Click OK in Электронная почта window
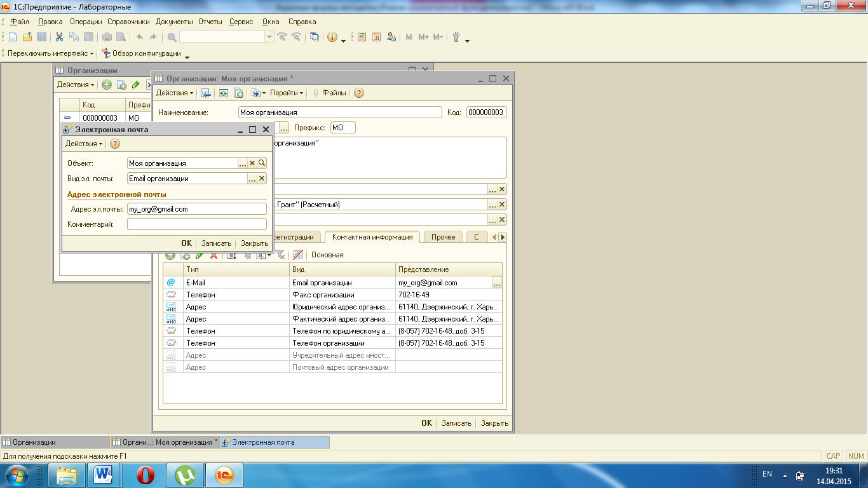Screen dimensions: 868x488 click(x=186, y=243)
